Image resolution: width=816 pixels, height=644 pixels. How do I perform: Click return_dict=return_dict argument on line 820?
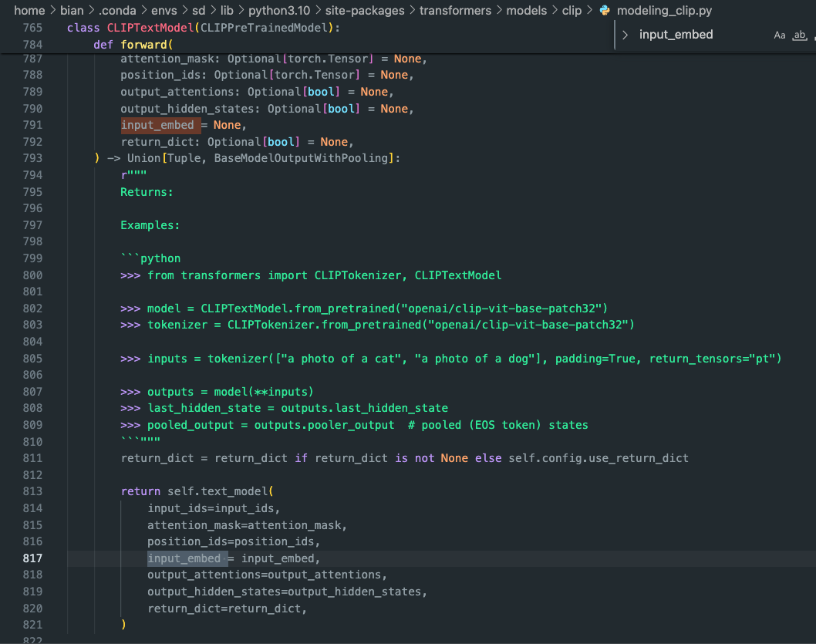227,609
